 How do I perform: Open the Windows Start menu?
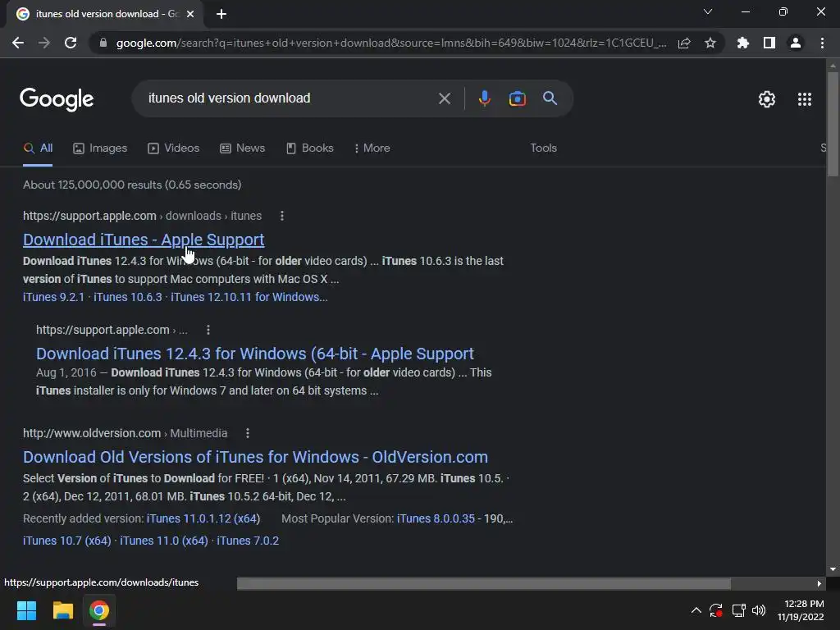(x=26, y=610)
